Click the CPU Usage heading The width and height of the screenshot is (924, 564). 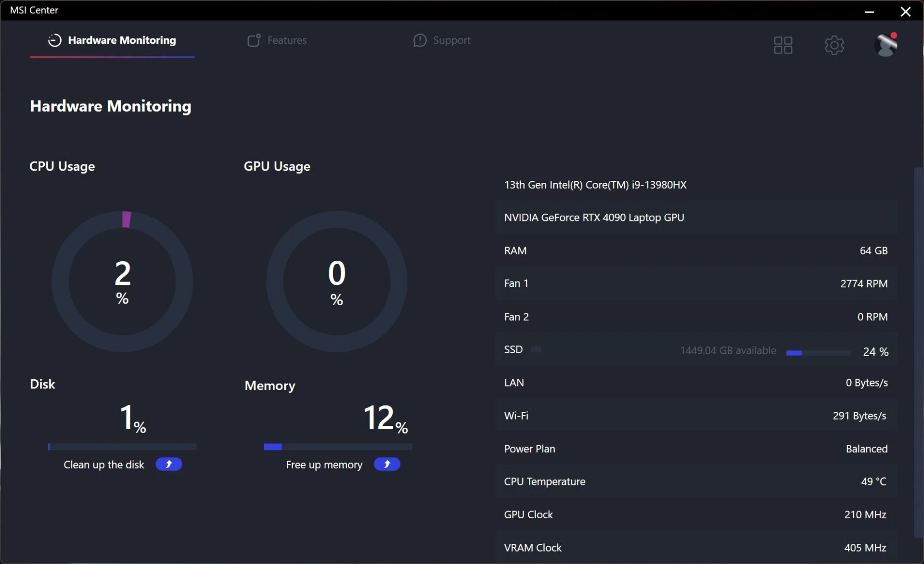click(62, 167)
